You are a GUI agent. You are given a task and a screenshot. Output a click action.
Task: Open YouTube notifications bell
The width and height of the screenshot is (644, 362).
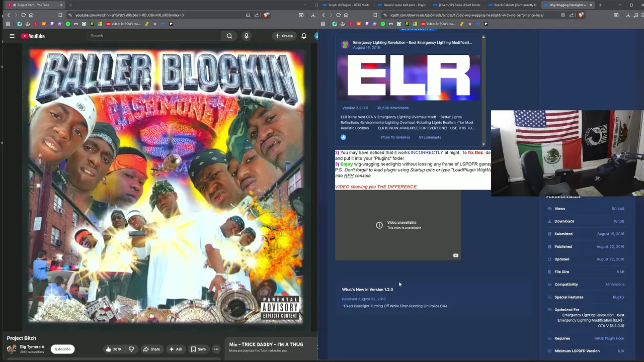304,36
